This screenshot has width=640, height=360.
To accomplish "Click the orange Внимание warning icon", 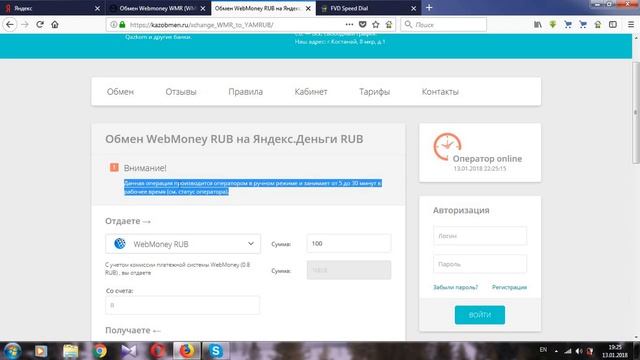I will tap(114, 167).
